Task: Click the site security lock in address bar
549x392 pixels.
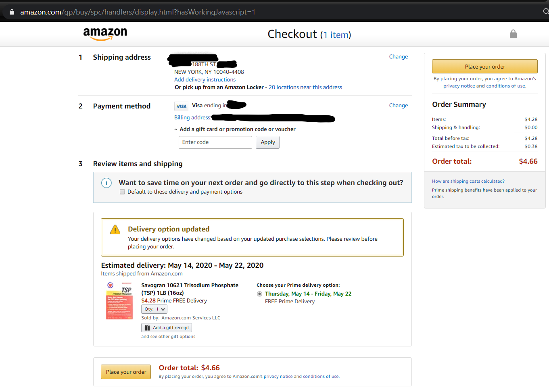Action: click(12, 12)
